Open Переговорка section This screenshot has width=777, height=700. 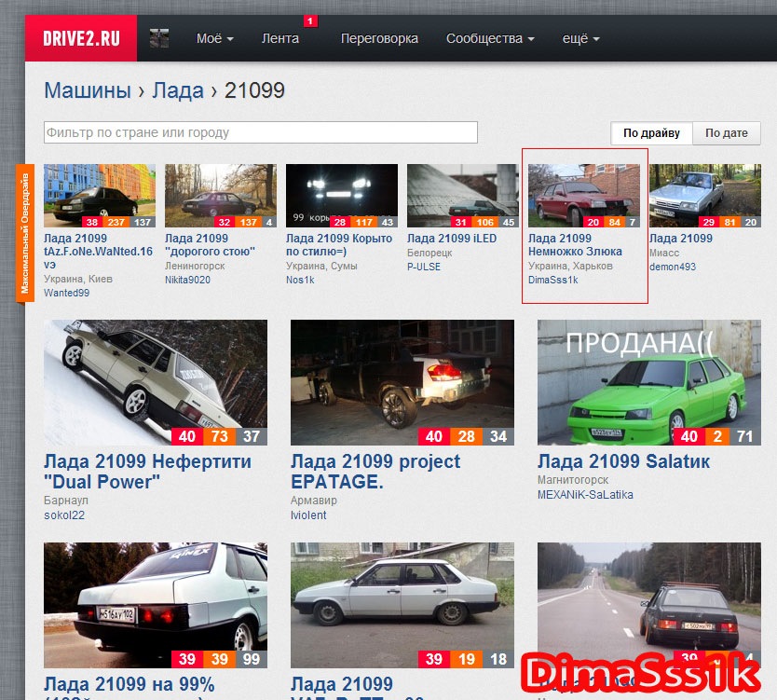click(x=379, y=38)
